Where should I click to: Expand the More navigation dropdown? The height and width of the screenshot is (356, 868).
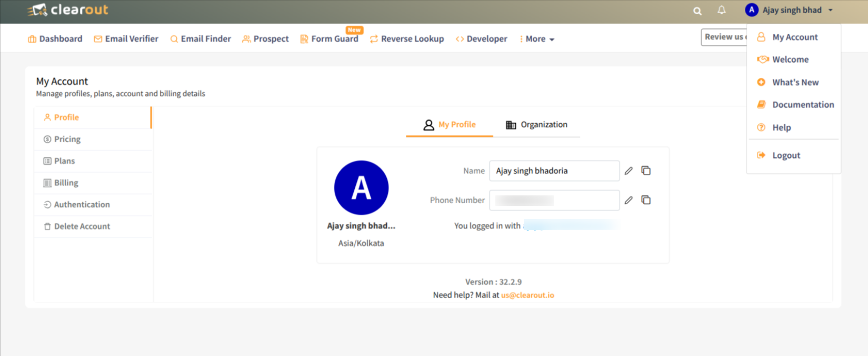pos(537,39)
